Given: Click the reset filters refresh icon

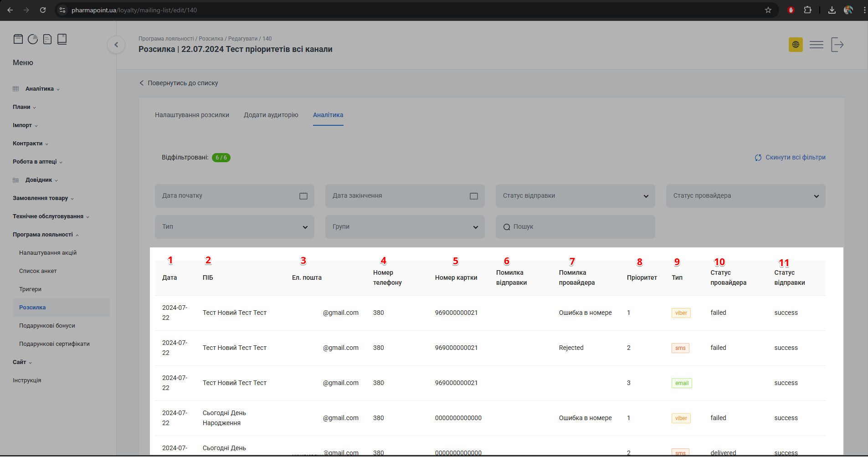Looking at the screenshot, I should click(758, 158).
